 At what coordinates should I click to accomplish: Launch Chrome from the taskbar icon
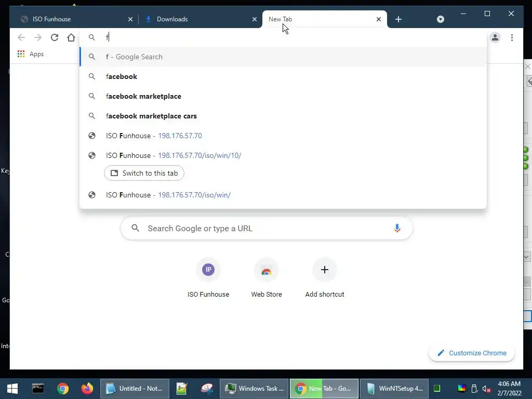click(x=62, y=389)
